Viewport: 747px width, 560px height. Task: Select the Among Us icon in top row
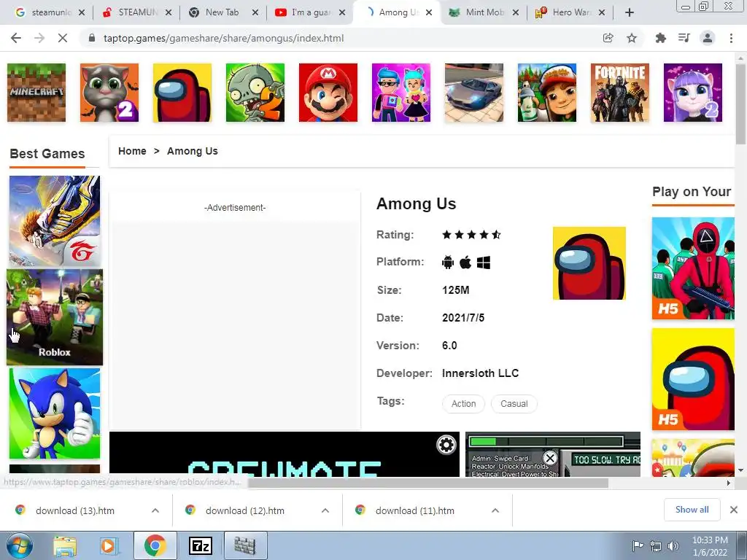pyautogui.click(x=182, y=93)
